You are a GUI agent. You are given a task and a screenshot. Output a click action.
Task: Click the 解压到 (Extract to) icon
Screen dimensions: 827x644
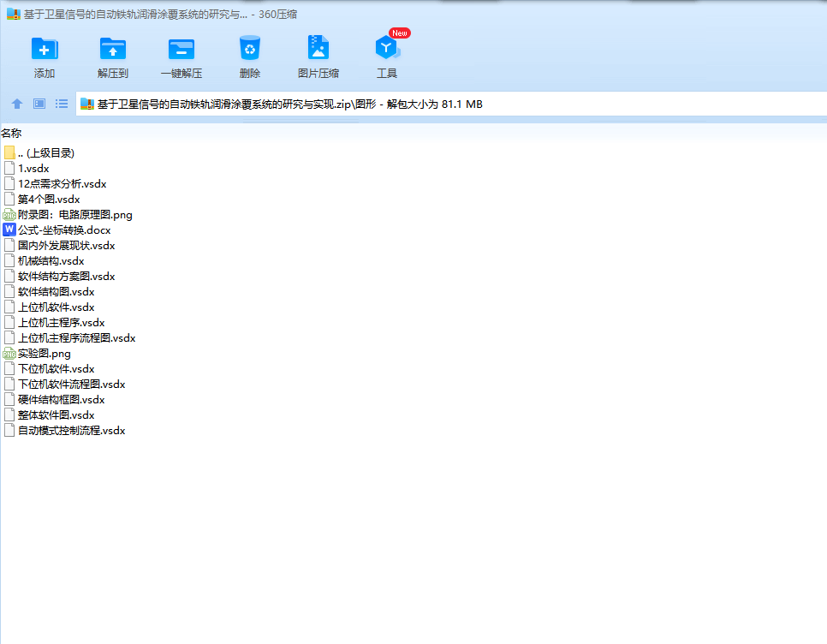tap(113, 49)
